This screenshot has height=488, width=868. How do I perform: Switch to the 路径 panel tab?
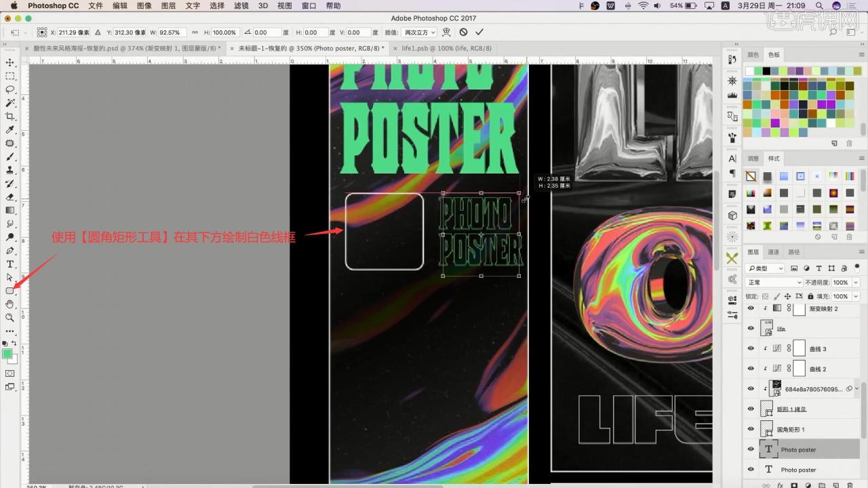coord(793,251)
